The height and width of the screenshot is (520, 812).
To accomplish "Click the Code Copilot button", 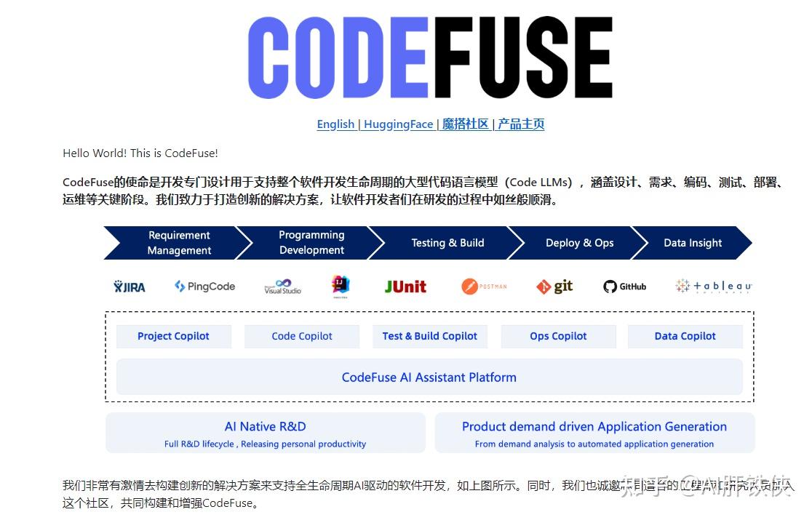I will coord(301,335).
